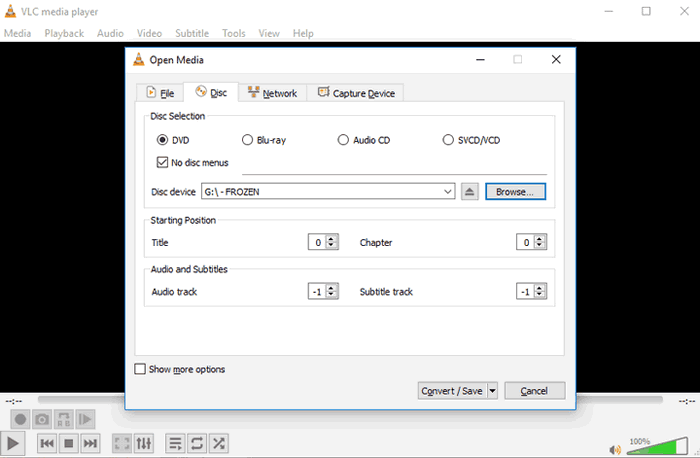
Task: Take a snapshot with the camera icon
Action: [x=42, y=420]
